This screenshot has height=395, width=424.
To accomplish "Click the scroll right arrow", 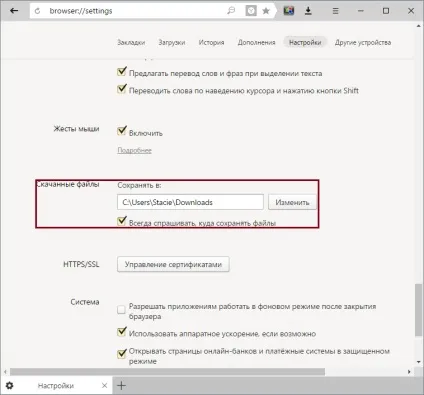I will (409, 371).
